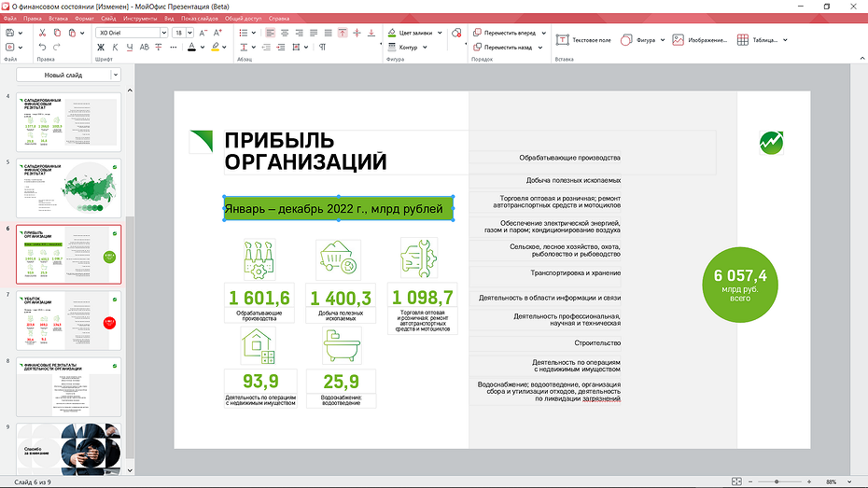Open more font options ellipsis
The image size is (868, 488).
coord(174,48)
